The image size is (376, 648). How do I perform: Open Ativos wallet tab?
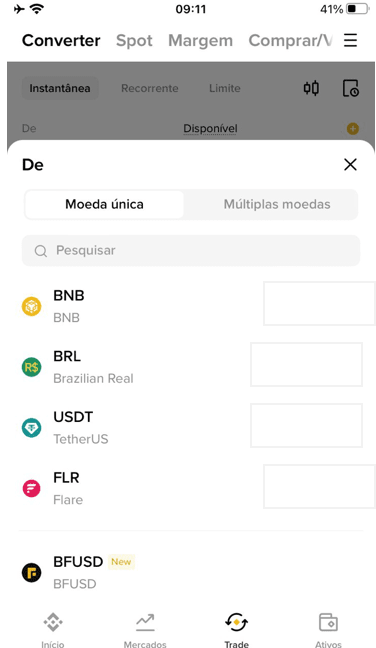point(328,630)
